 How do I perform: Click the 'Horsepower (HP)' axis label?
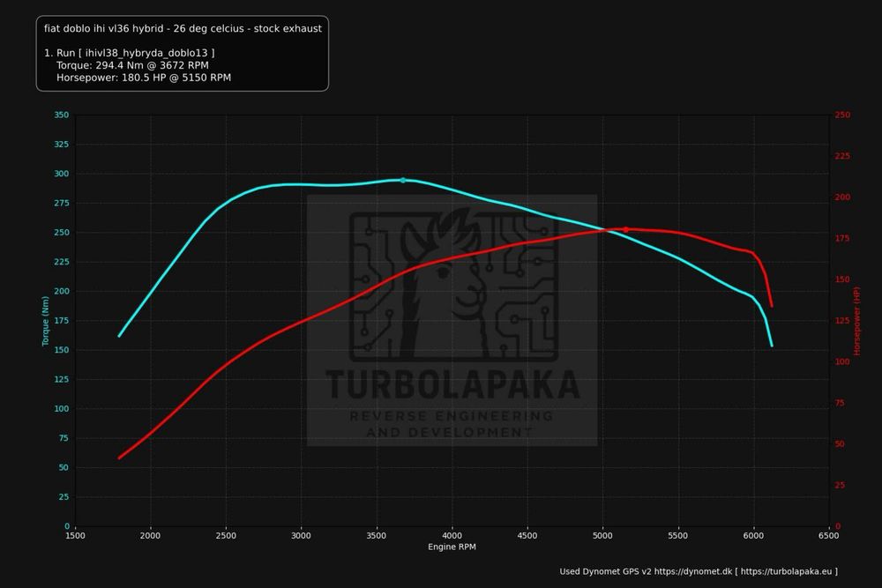pos(856,321)
